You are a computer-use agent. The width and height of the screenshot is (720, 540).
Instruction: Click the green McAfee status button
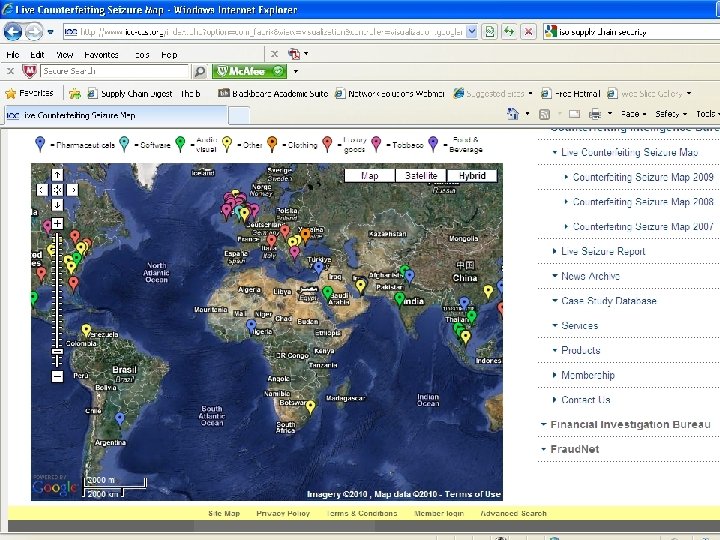[x=249, y=71]
